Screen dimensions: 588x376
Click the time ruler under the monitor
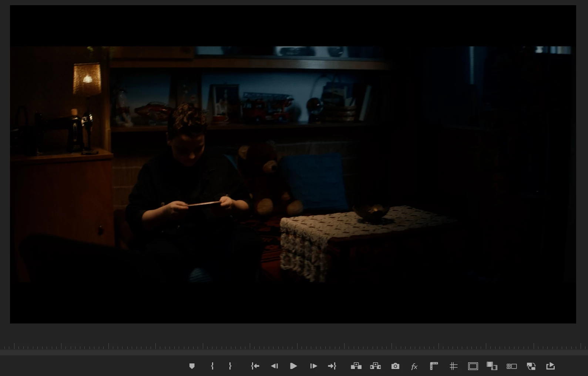coord(294,346)
